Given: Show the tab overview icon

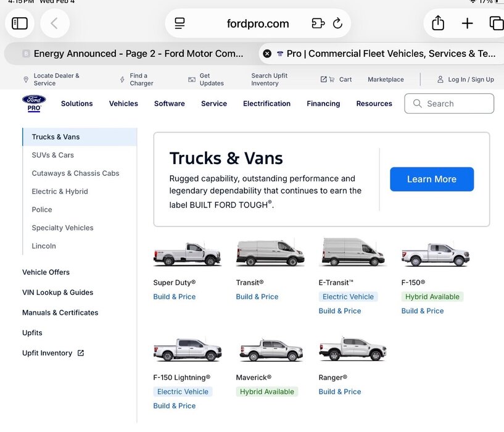Looking at the screenshot, I should [495, 23].
